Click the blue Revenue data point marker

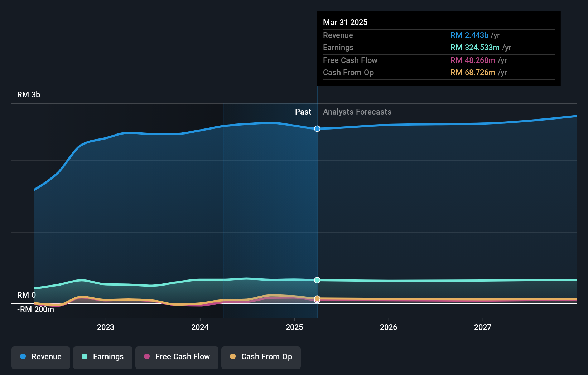point(317,128)
